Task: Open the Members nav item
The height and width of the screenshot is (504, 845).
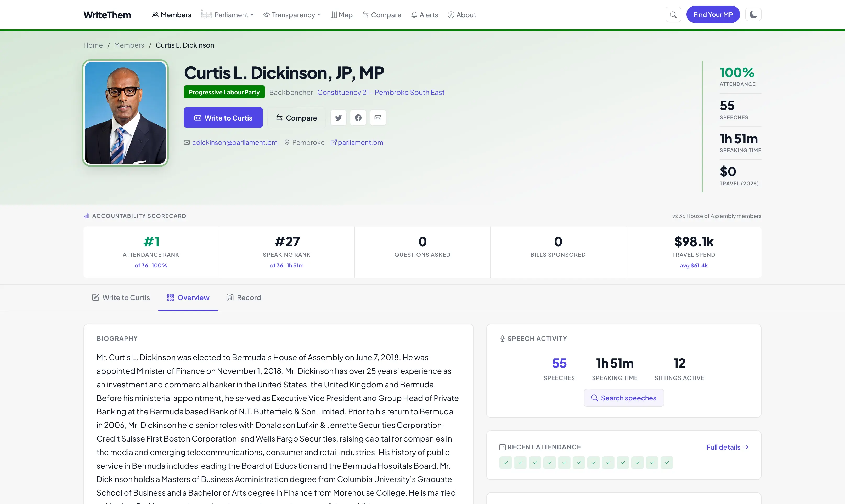Action: click(172, 15)
